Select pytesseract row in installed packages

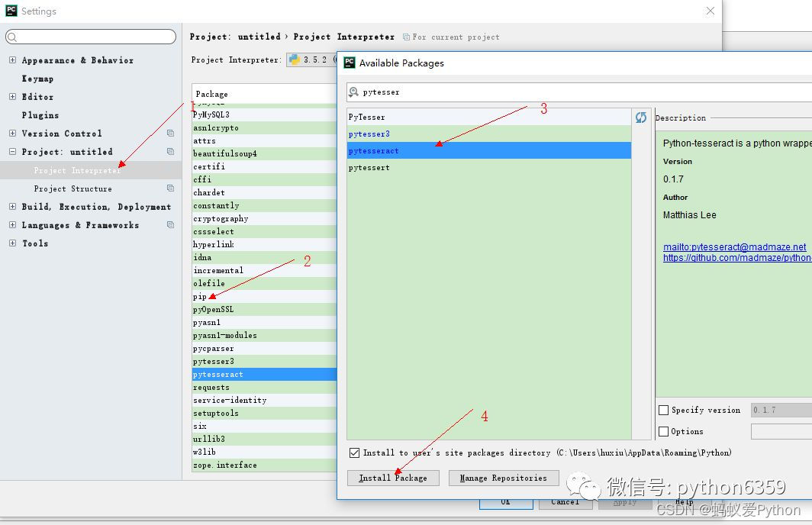tap(264, 375)
